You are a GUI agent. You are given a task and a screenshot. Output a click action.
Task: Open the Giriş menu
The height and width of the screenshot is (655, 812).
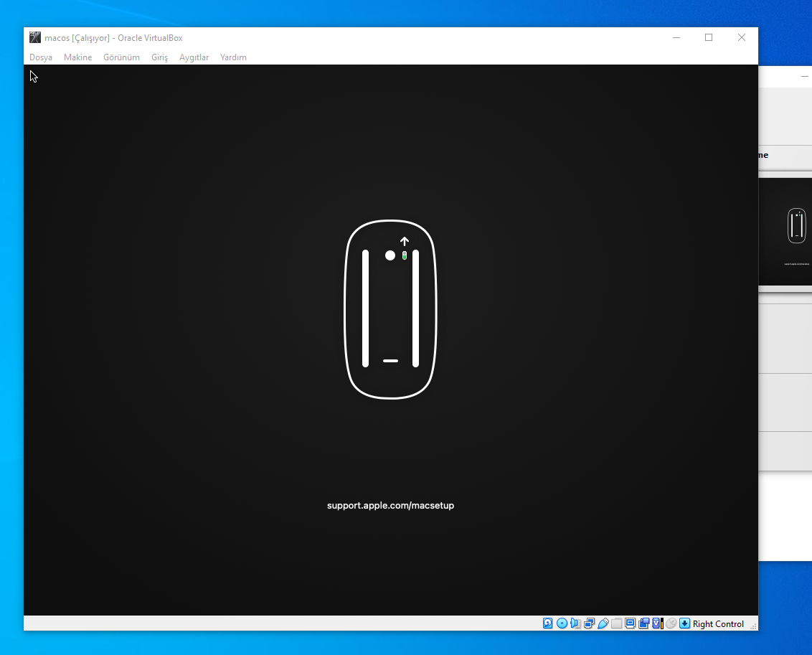coord(159,57)
